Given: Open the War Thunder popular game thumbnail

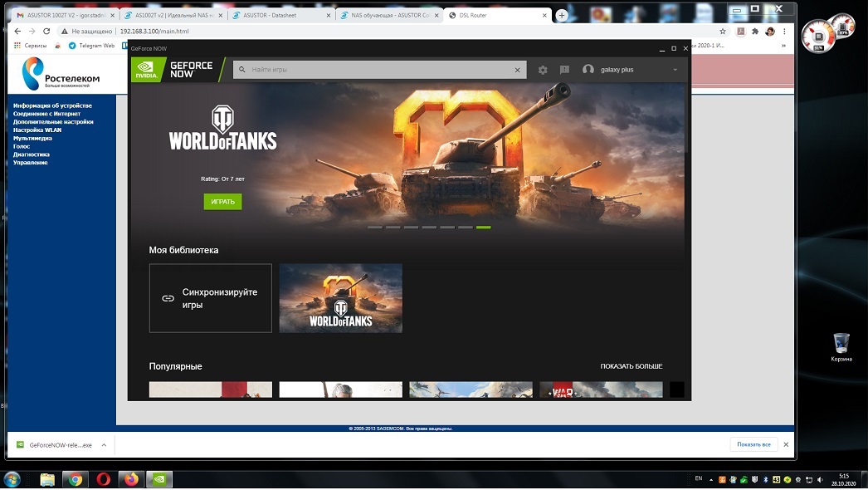Looking at the screenshot, I should 601,390.
